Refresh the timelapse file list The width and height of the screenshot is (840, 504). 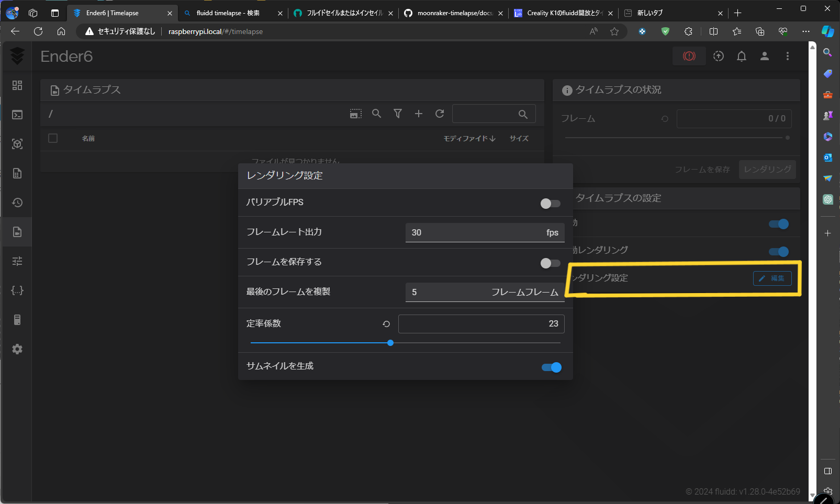(x=440, y=114)
